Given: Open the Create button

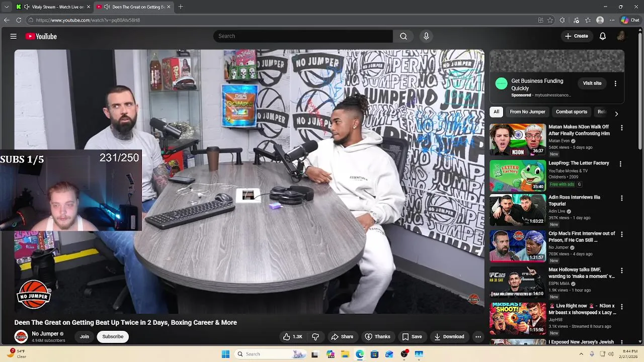Looking at the screenshot, I should click(x=577, y=36).
